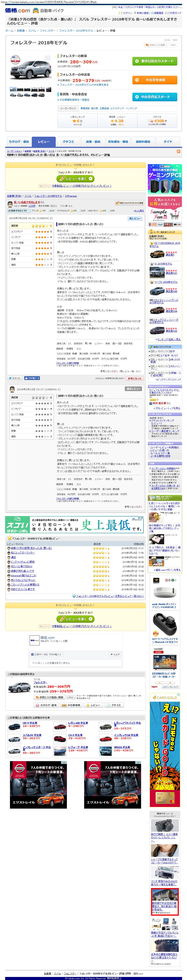
Task: Open the 2019年3月13日 review author avatar
Action: point(12,389)
